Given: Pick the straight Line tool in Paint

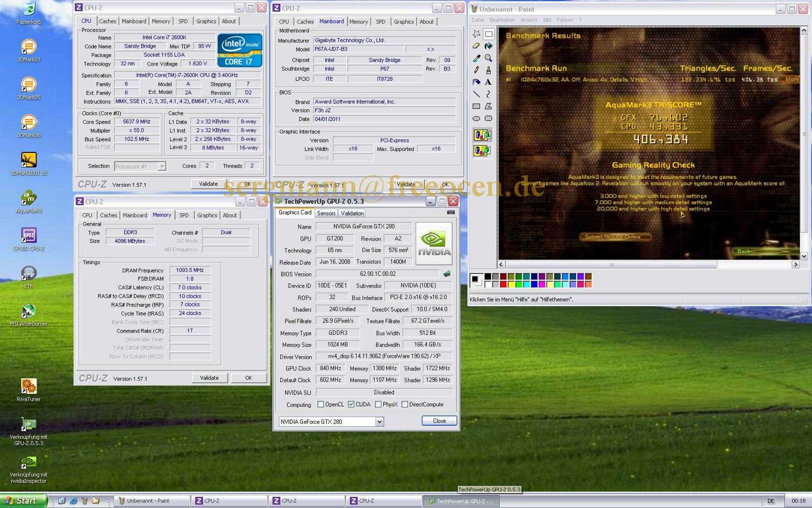Looking at the screenshot, I should pos(476,94).
